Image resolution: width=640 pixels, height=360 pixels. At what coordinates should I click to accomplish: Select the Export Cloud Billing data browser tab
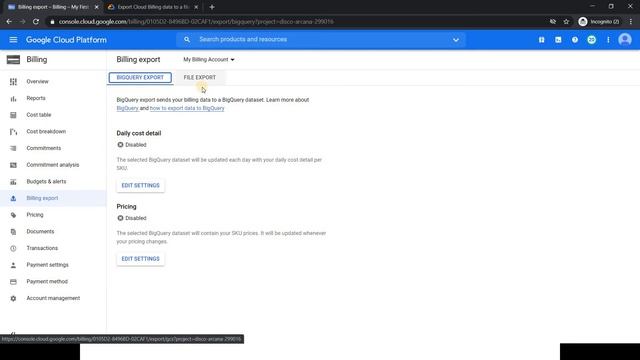[153, 7]
